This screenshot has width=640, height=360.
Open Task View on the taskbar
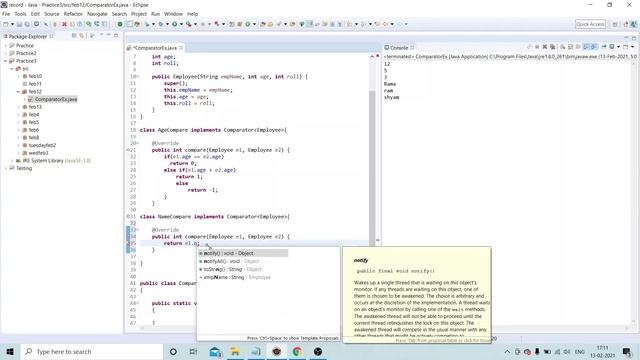pyautogui.click(x=193, y=351)
